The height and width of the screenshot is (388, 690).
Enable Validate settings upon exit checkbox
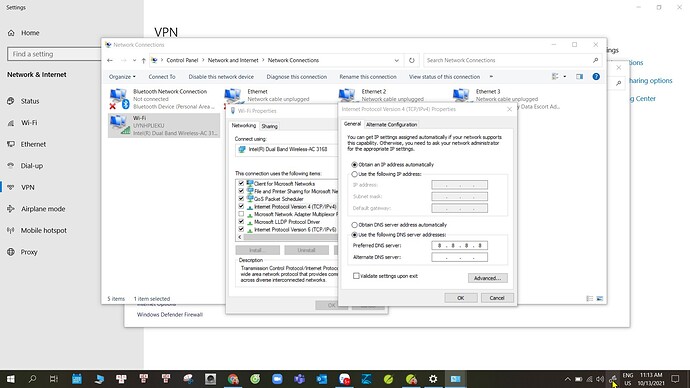click(x=356, y=276)
